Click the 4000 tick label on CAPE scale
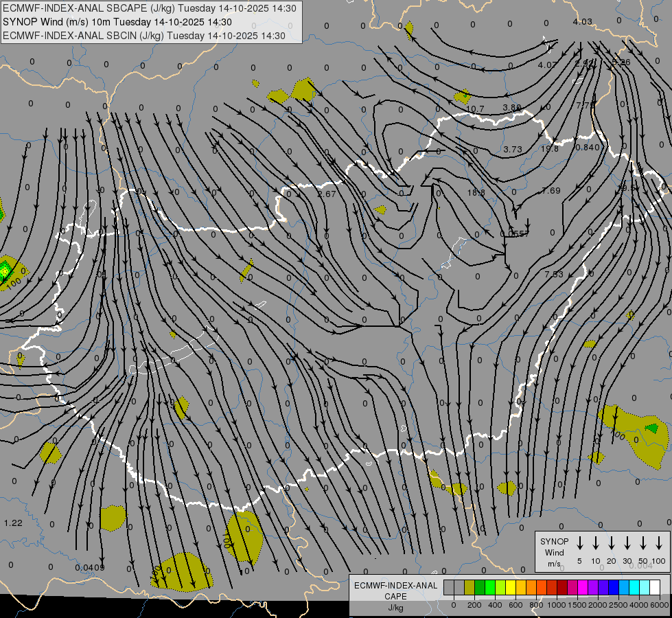 [x=639, y=605]
